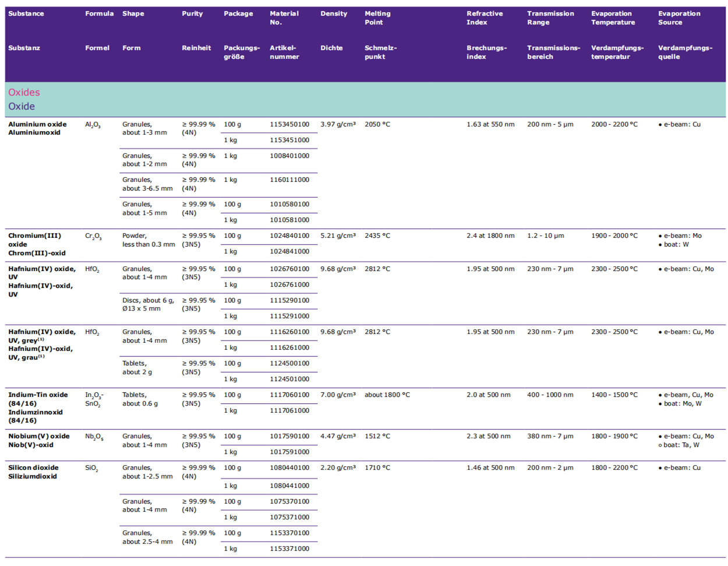Click the pink Oxides section heading
The image size is (728, 566).
pyautogui.click(x=24, y=92)
